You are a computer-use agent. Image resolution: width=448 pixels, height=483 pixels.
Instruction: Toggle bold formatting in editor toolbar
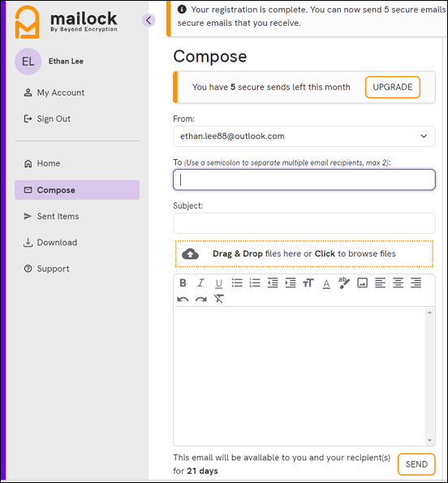(183, 282)
